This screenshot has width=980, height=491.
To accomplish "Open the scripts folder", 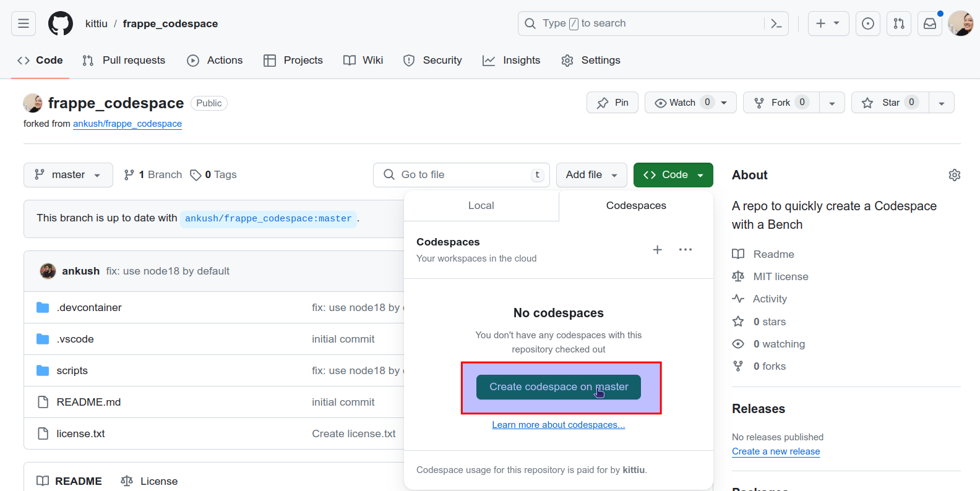I will (x=72, y=370).
